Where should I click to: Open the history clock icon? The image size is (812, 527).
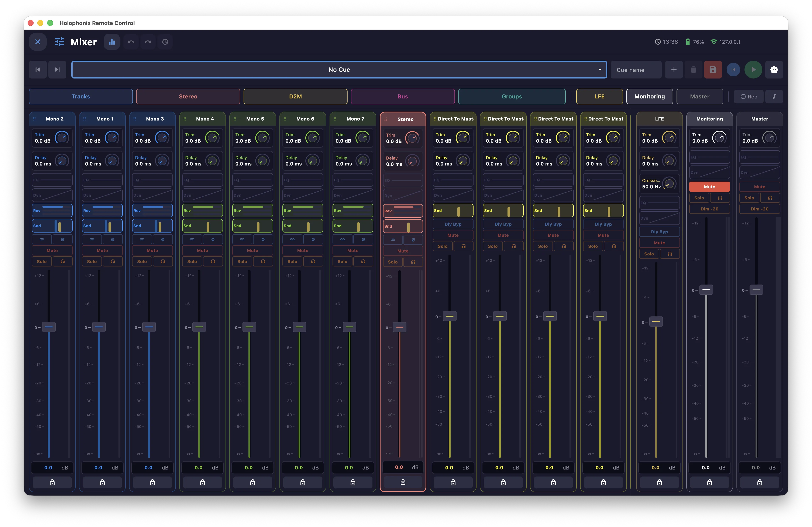[165, 42]
